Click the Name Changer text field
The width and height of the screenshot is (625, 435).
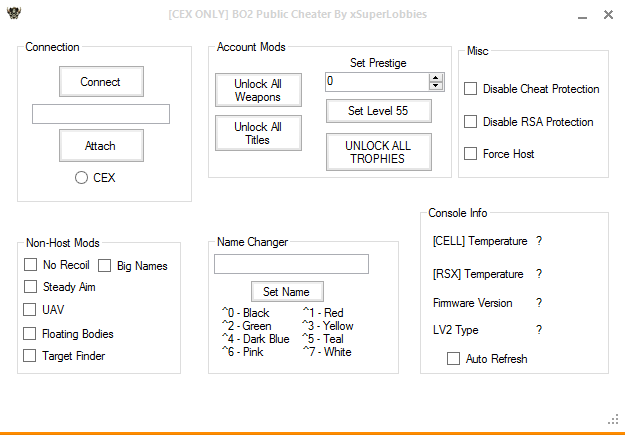[291, 264]
